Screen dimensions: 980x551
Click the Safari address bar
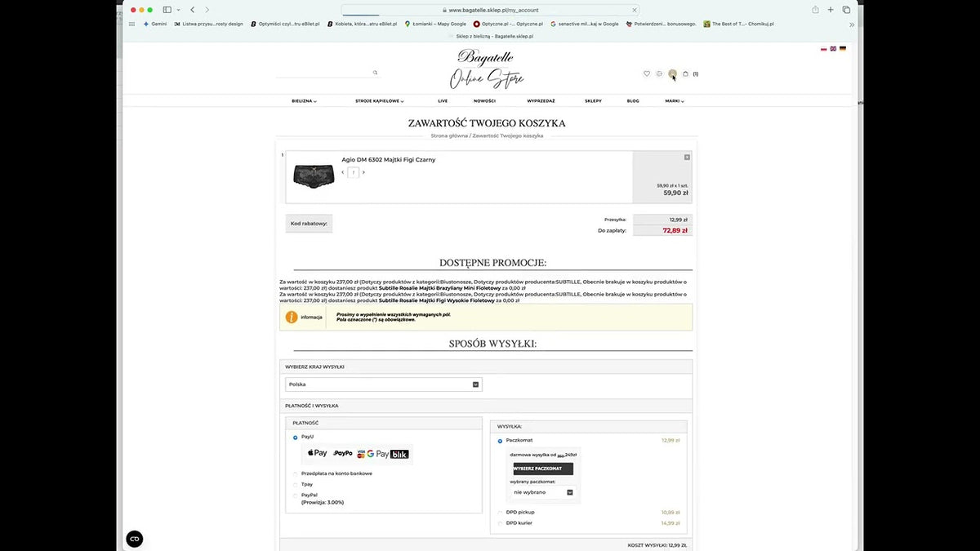coord(490,10)
